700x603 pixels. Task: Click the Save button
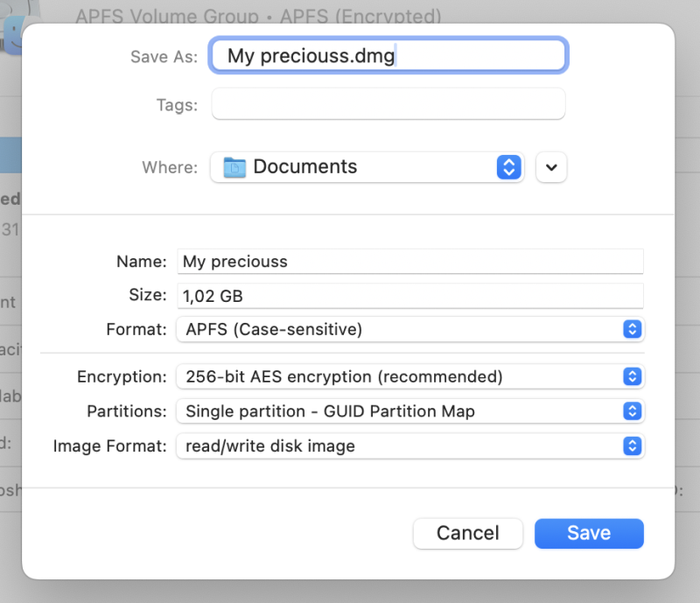(x=588, y=533)
